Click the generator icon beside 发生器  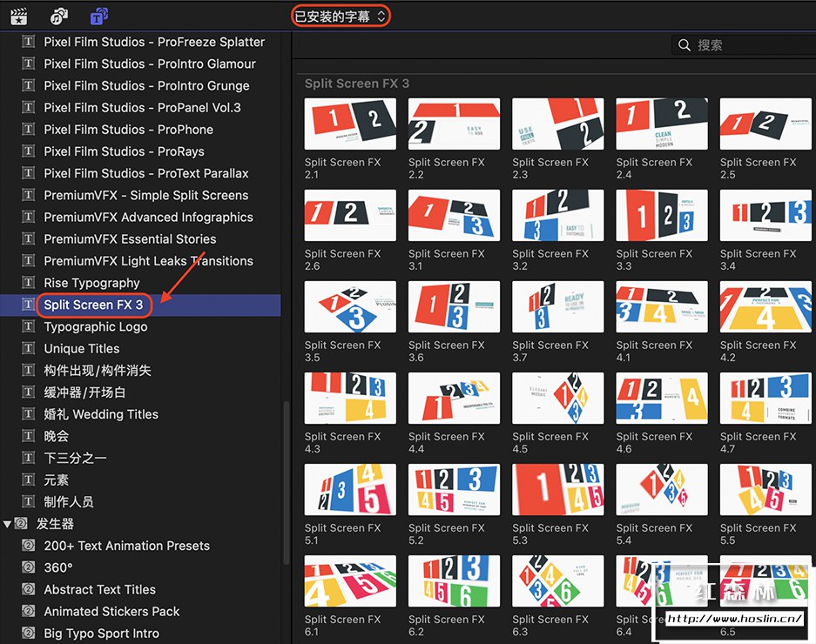tap(21, 523)
